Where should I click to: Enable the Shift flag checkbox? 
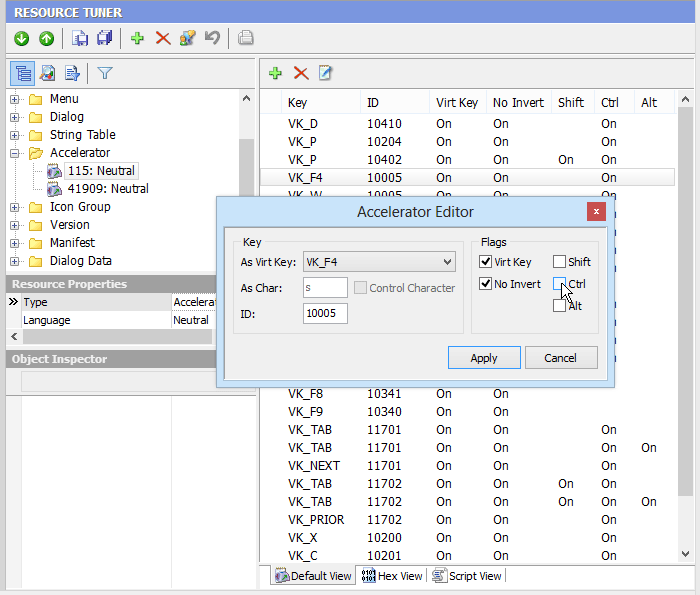[559, 262]
